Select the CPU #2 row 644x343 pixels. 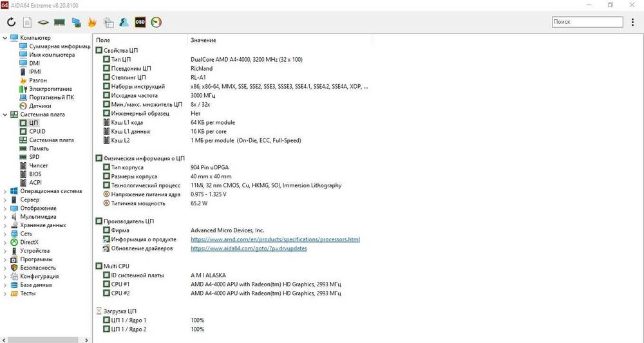tap(232, 293)
